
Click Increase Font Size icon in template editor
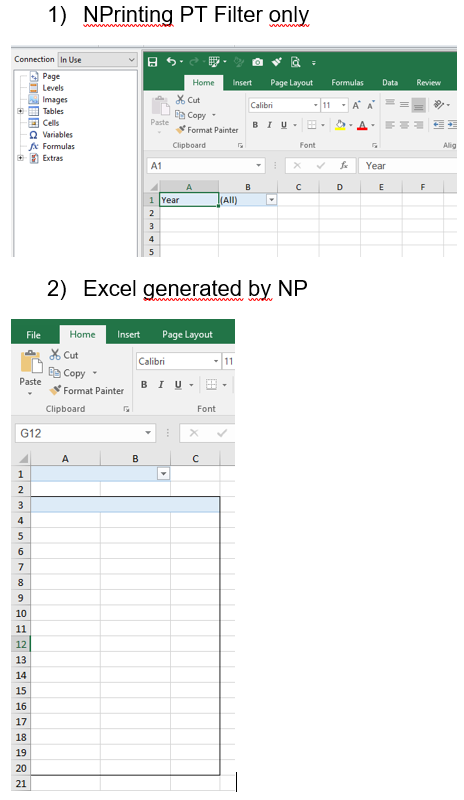[356, 105]
